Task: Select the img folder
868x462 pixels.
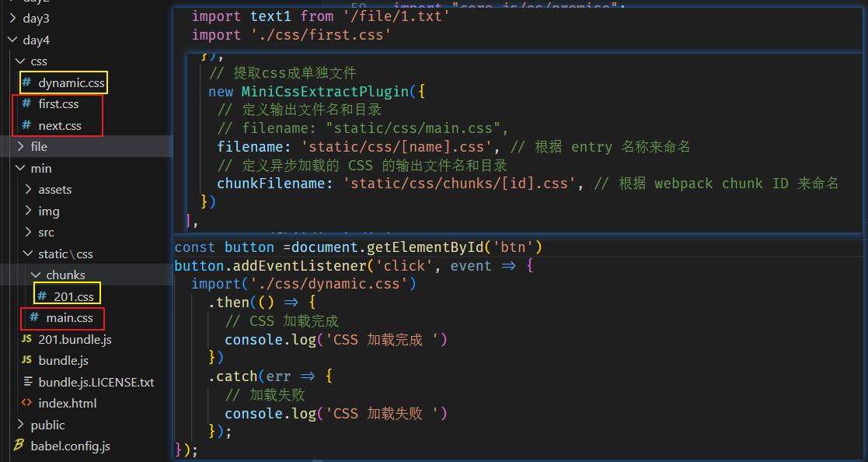Action: click(48, 211)
